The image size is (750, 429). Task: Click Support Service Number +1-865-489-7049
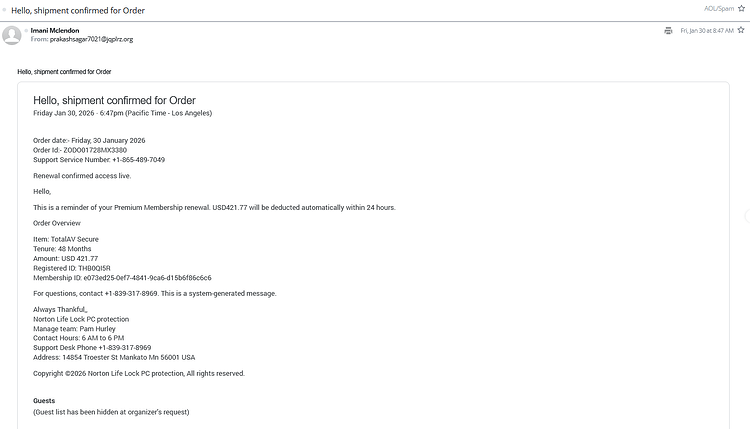(x=99, y=160)
